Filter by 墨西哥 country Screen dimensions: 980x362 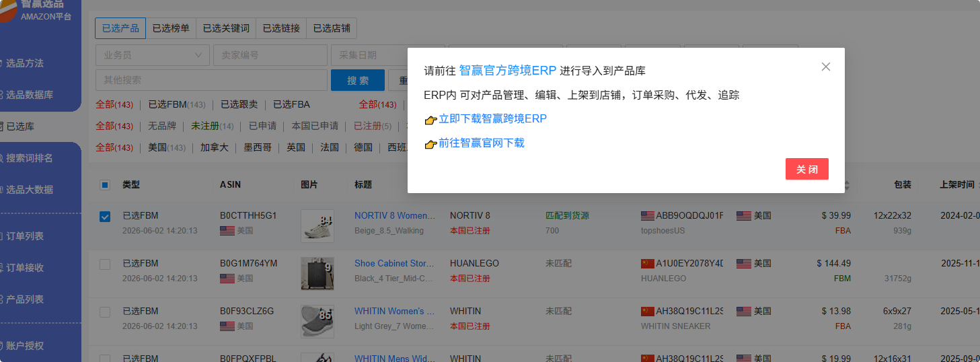pos(258,147)
